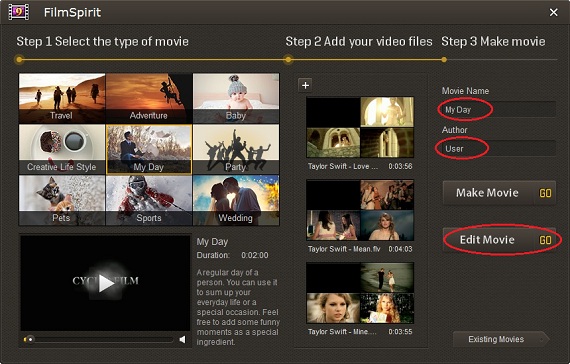Click the 'Step 2 Add your video files' heading
This screenshot has height=364, width=570.
[359, 41]
